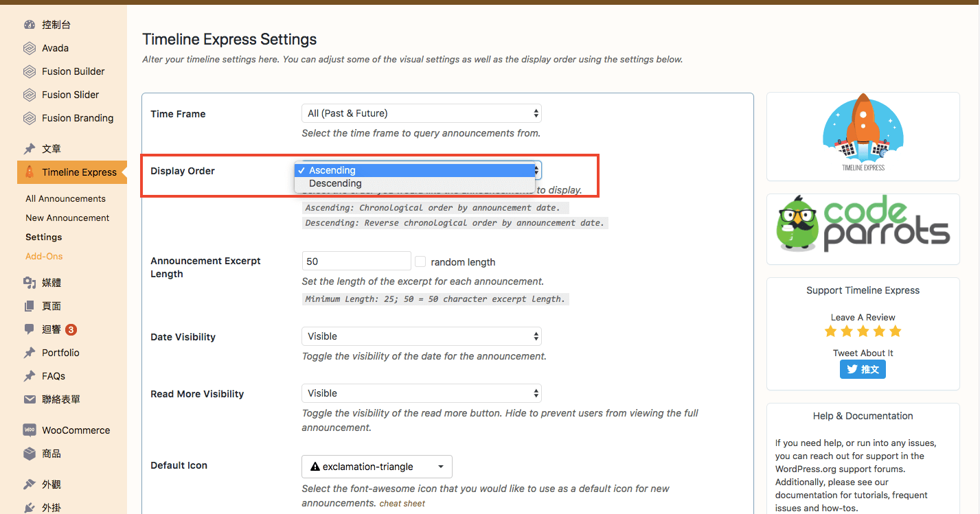Click the Leave A Review link
This screenshot has width=980, height=514.
click(x=863, y=317)
